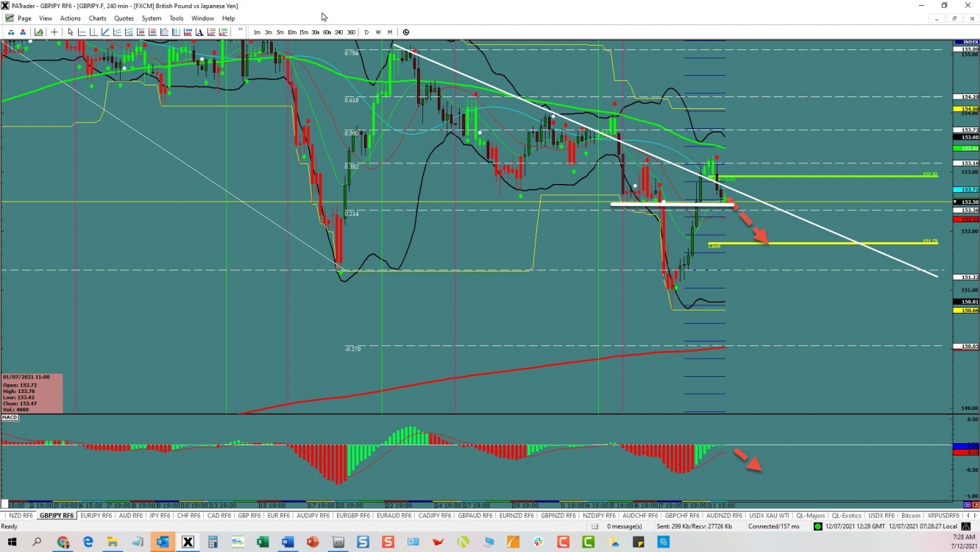Viewport: 980px width, 552px height.
Task: Switch to the EURJPY RF6 tab
Action: [96, 516]
